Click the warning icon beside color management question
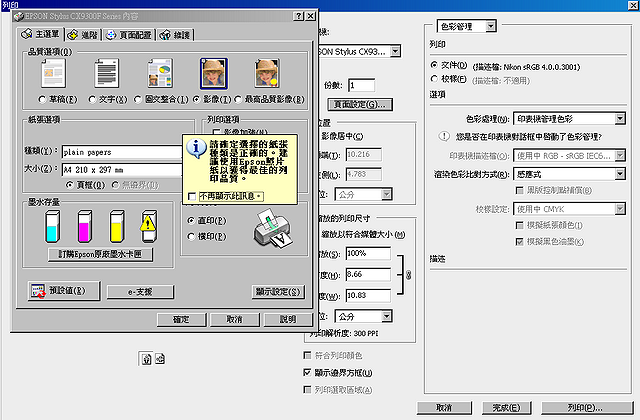This screenshot has width=640, height=420. coord(444,136)
